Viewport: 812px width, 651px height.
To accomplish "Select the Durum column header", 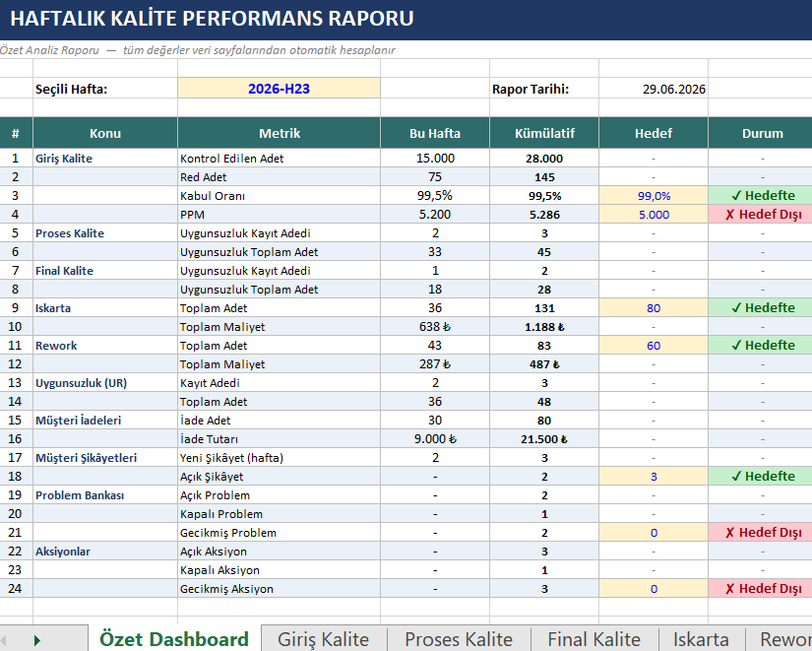I will 762,133.
